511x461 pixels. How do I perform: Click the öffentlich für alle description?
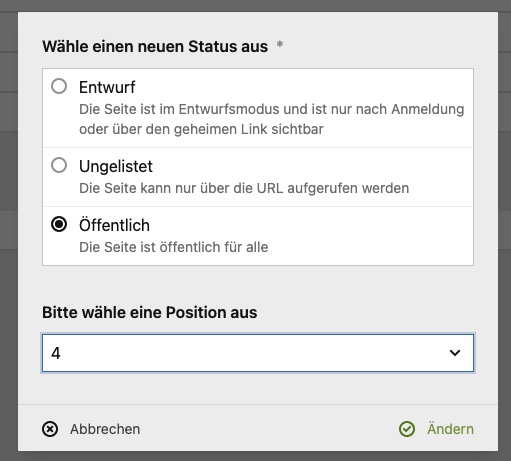click(174, 247)
